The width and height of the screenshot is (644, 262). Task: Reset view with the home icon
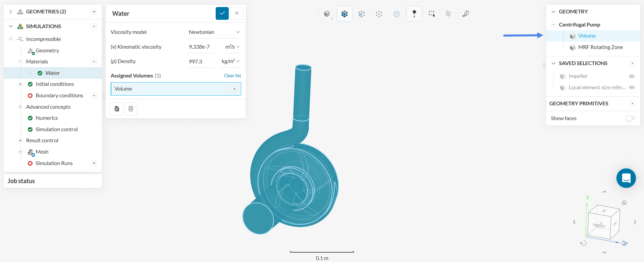coord(624,203)
